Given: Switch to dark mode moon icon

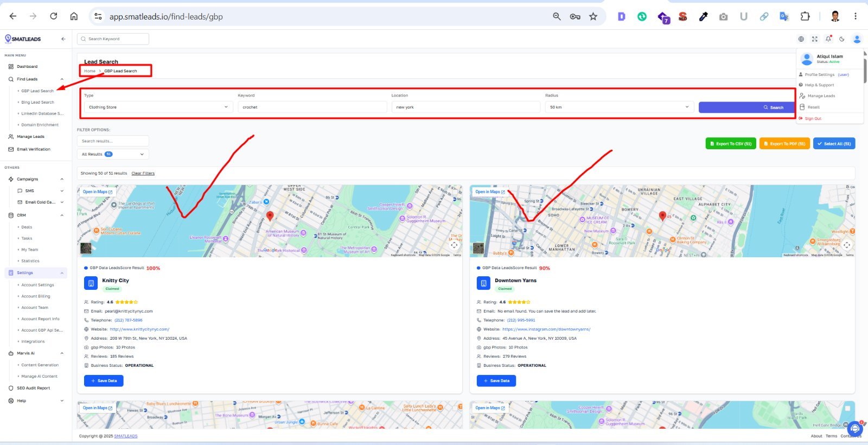Looking at the screenshot, I should (x=842, y=39).
